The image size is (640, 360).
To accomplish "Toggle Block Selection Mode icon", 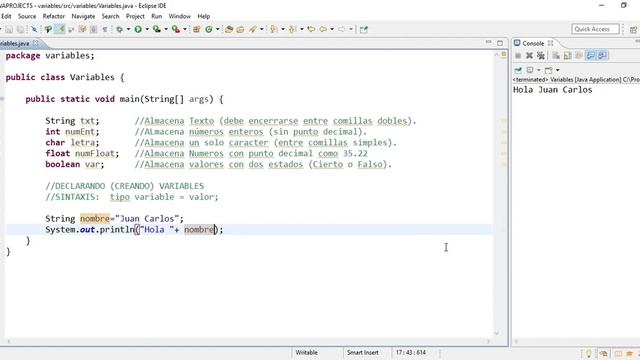I will coord(93,29).
